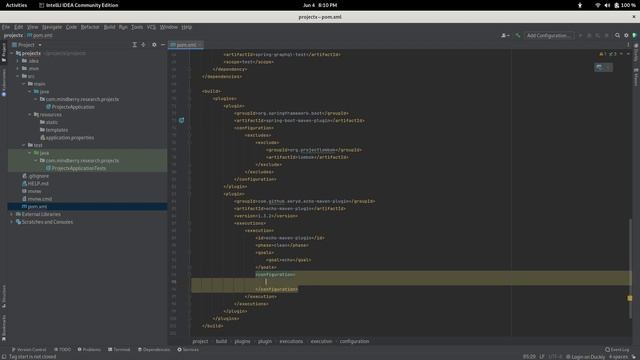Click the Stop icon in toolbar
Image resolution: width=640 pixels, height=360 pixels.
[607, 36]
